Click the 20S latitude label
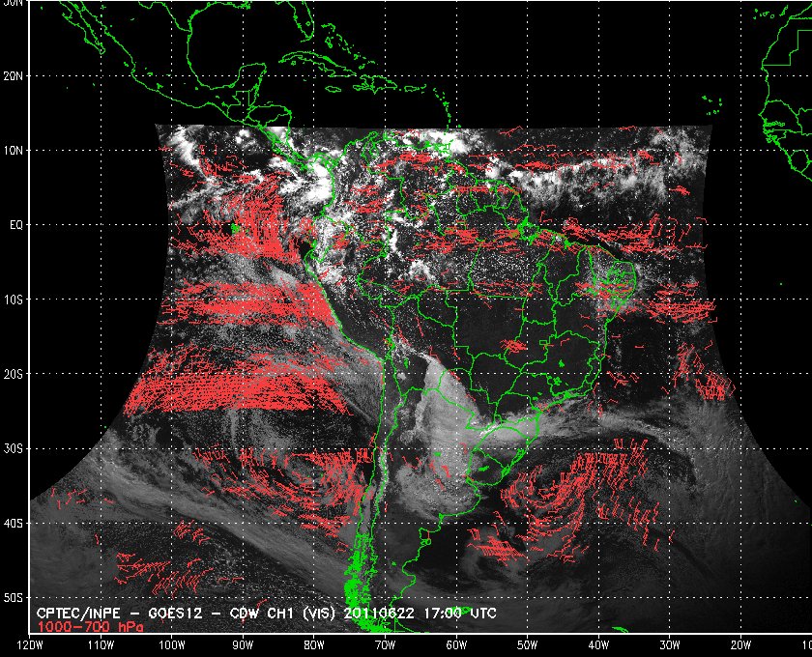The image size is (812, 657). (13, 374)
